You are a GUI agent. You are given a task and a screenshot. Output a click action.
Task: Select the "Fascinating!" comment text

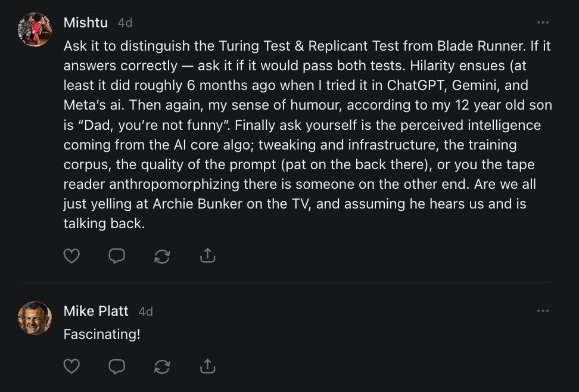click(102, 334)
